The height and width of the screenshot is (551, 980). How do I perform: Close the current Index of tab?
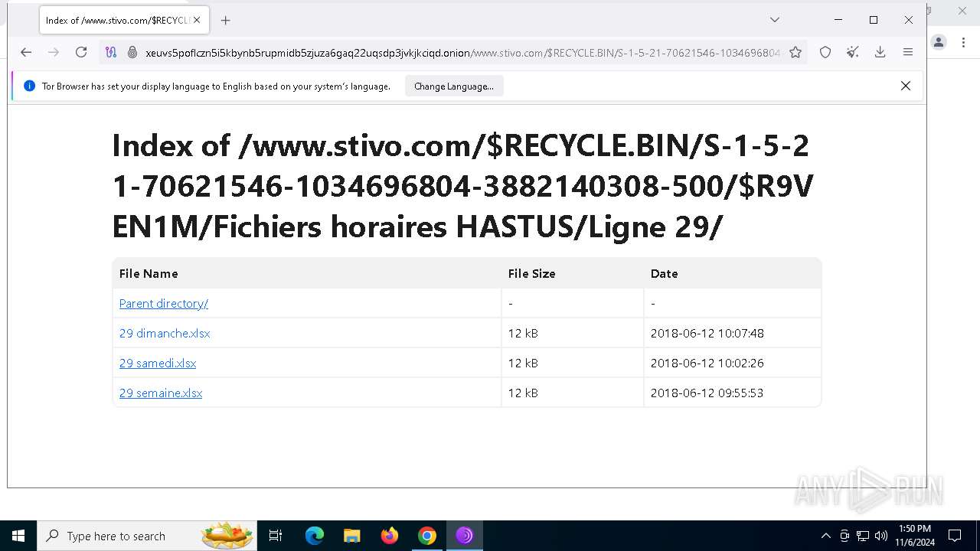click(x=197, y=21)
